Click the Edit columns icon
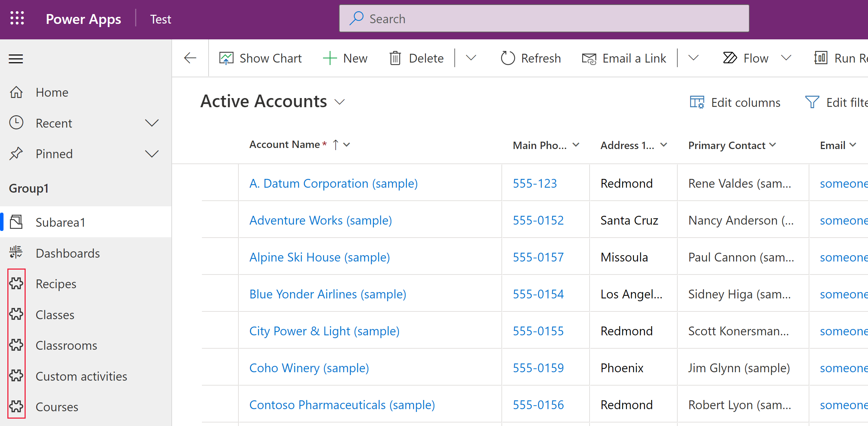 coord(696,103)
